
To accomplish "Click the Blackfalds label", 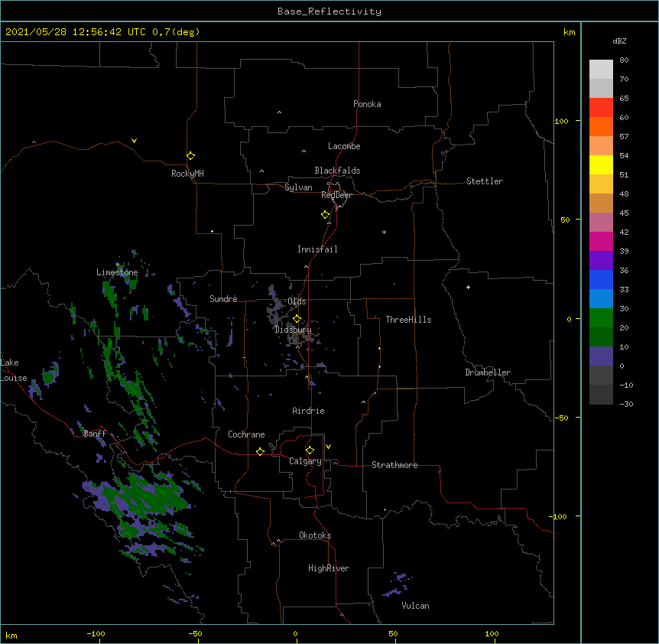I will (337, 171).
